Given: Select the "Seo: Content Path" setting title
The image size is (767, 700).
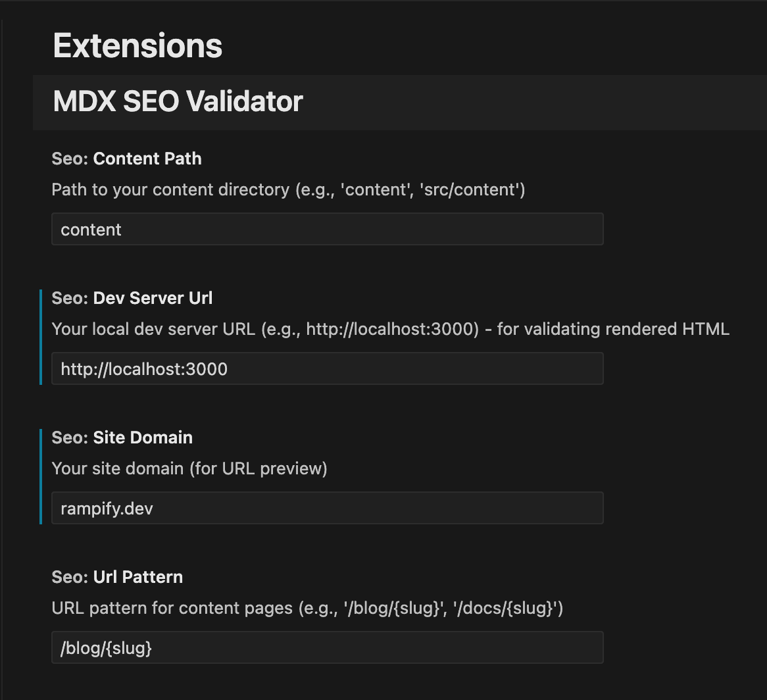Looking at the screenshot, I should pyautogui.click(x=126, y=159).
